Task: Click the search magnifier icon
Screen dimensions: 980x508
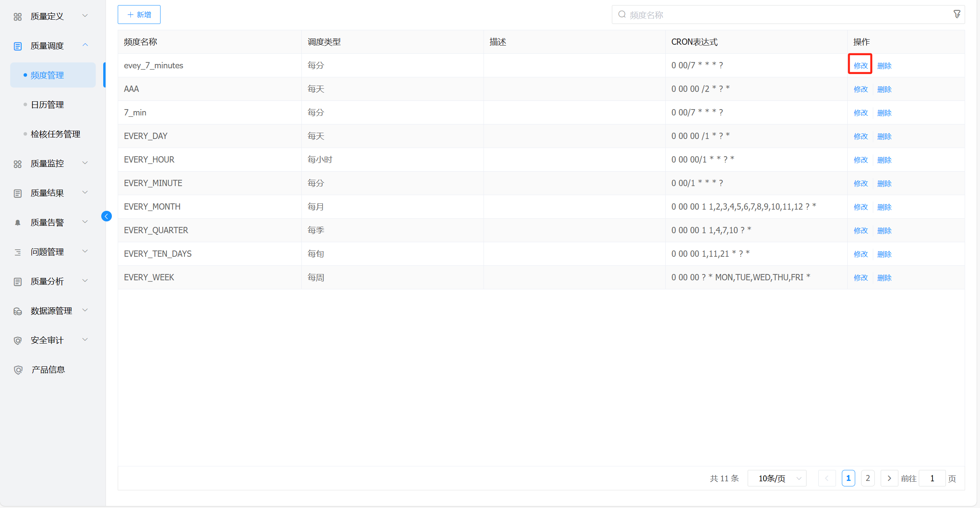Action: pyautogui.click(x=622, y=15)
